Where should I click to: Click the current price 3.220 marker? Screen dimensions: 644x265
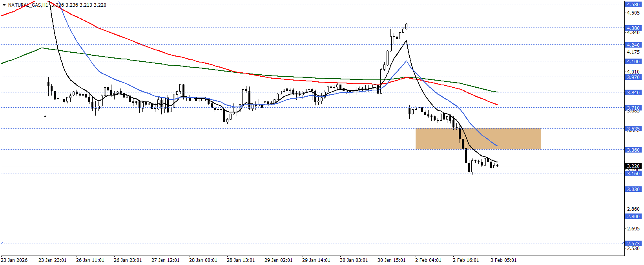pyautogui.click(x=633, y=166)
